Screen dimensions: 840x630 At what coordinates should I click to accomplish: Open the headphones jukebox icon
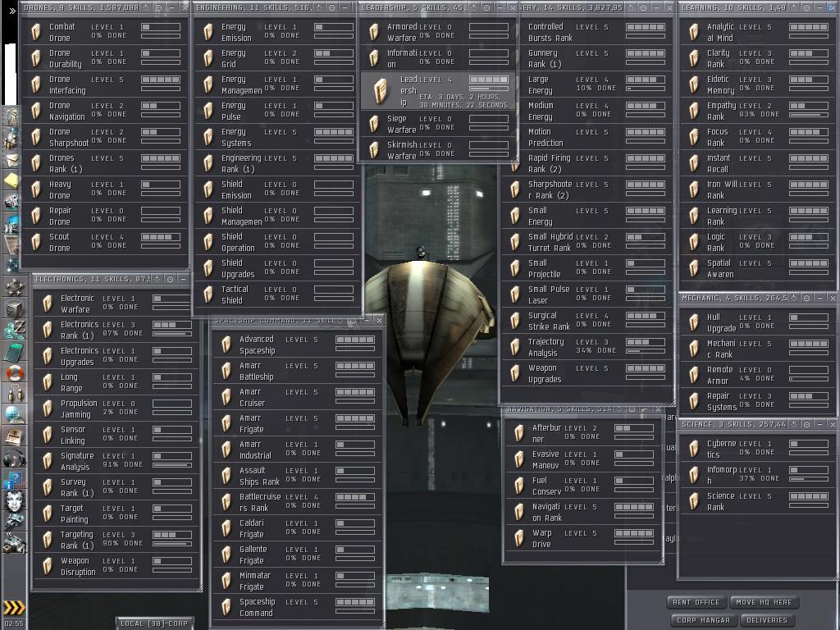tap(14, 458)
